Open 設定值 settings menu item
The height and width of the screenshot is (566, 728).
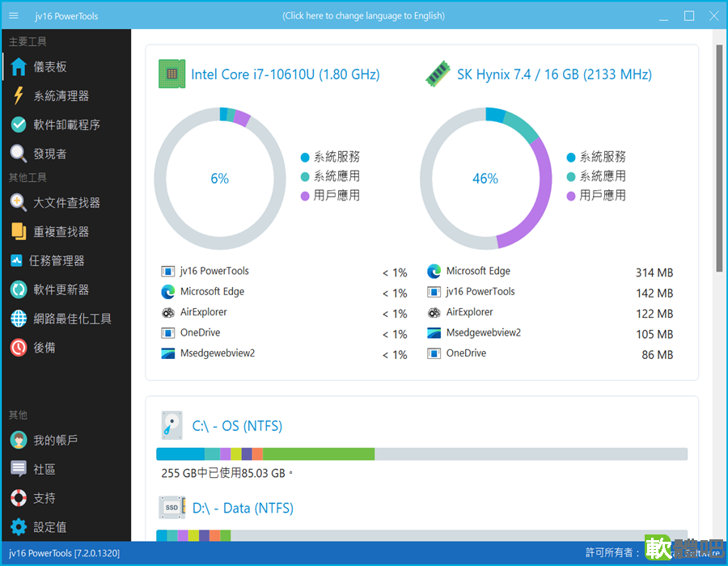(x=66, y=527)
